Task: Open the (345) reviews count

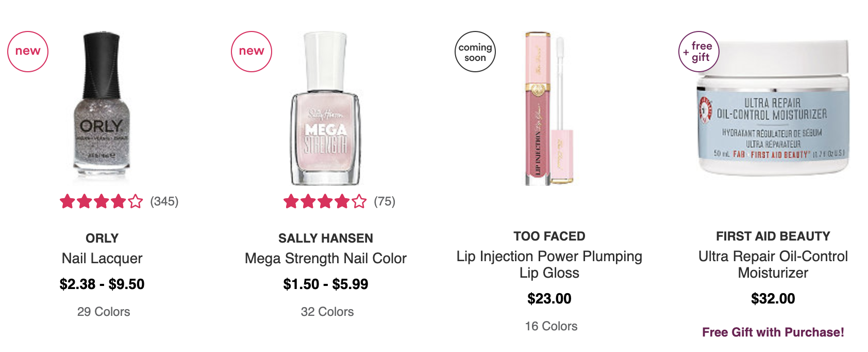Action: click(x=164, y=201)
